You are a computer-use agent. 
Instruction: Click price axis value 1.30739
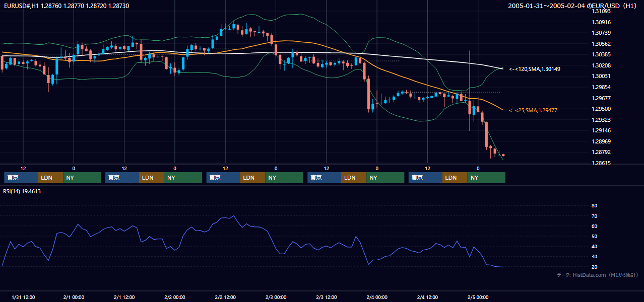(601, 33)
